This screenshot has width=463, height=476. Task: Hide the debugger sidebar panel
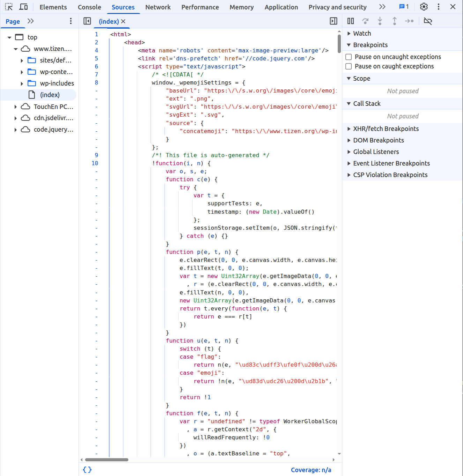click(x=334, y=21)
